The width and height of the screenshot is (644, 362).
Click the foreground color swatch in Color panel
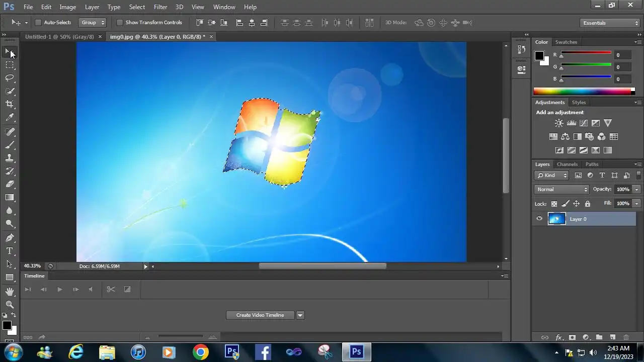pyautogui.click(x=539, y=56)
